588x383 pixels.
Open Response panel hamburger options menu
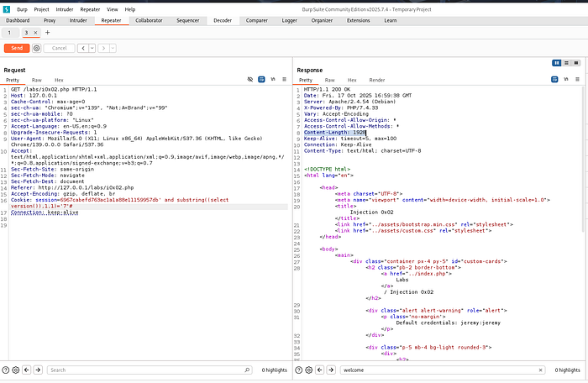click(x=578, y=79)
